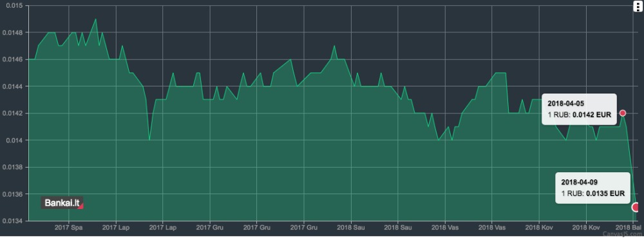Select the 0.0134 y-axis label
This screenshot has height=238, width=644.
(12, 221)
